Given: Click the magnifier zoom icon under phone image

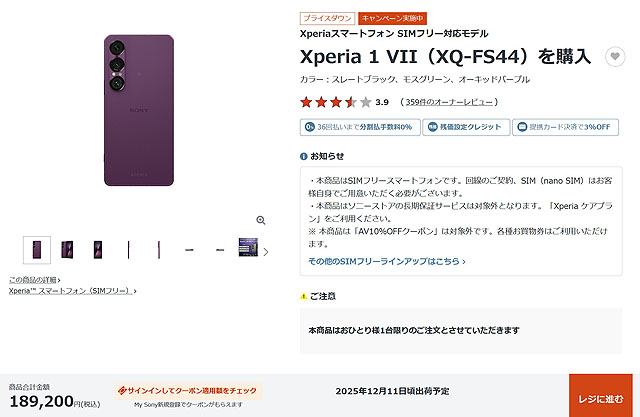Looking at the screenshot, I should pos(261,220).
